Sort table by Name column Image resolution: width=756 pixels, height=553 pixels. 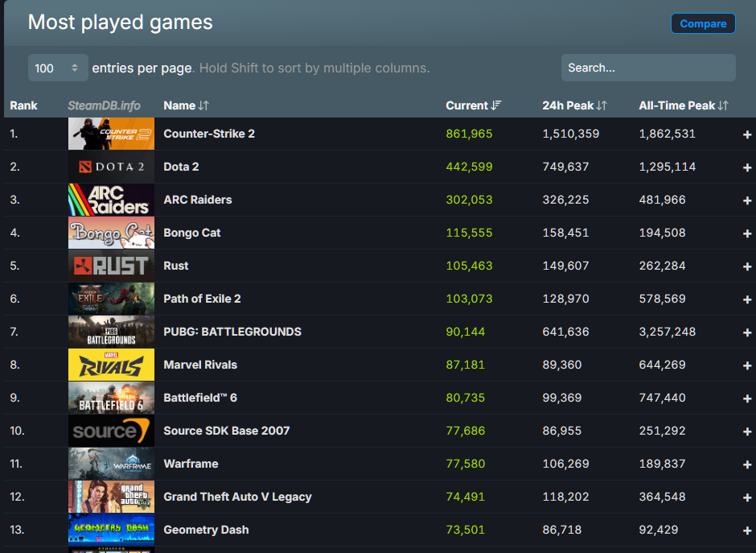tap(186, 105)
